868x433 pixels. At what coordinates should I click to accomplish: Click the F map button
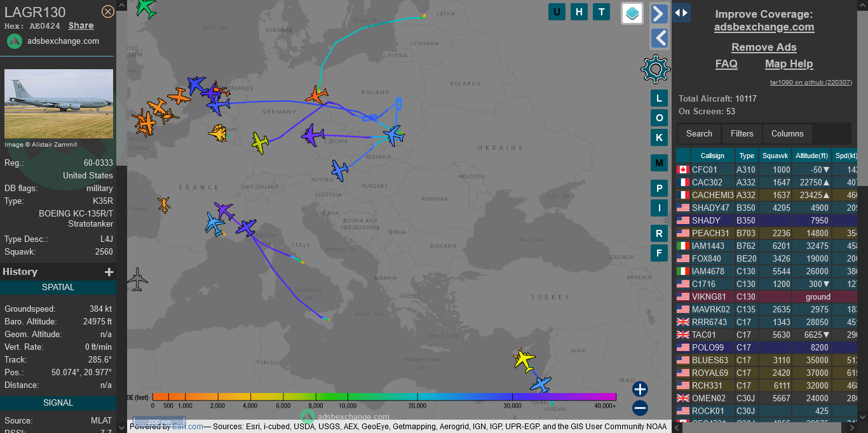[x=659, y=253]
